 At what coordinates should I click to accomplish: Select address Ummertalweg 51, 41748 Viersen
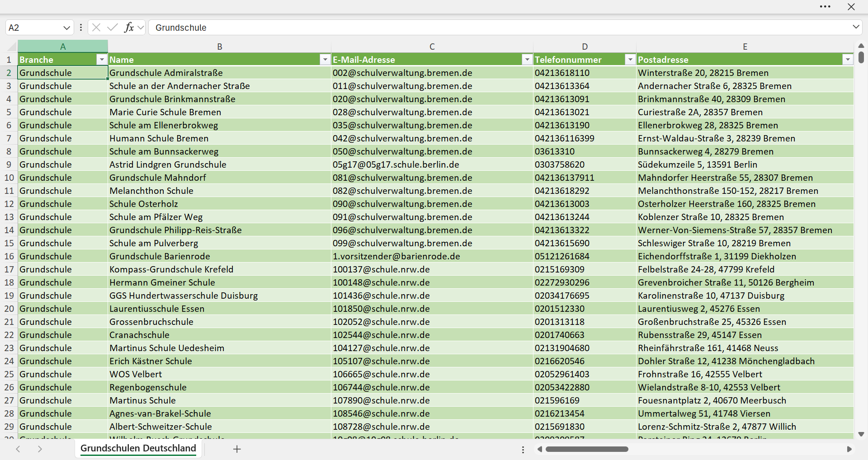coord(745,413)
